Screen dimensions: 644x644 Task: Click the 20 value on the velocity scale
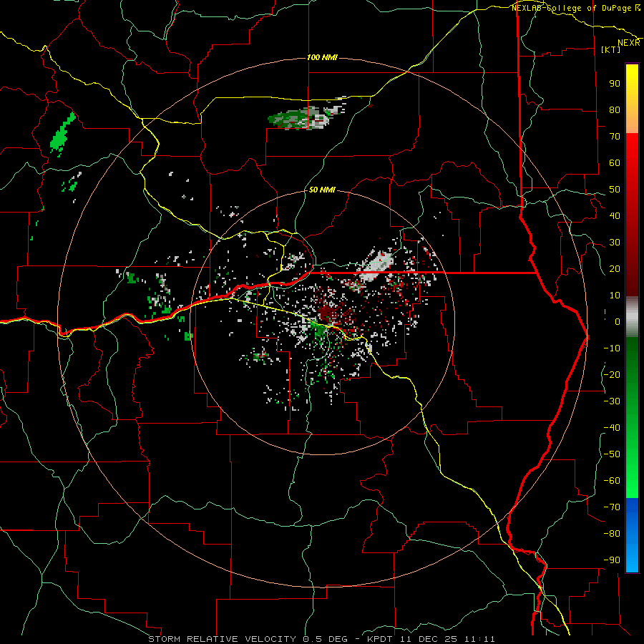[x=615, y=268]
